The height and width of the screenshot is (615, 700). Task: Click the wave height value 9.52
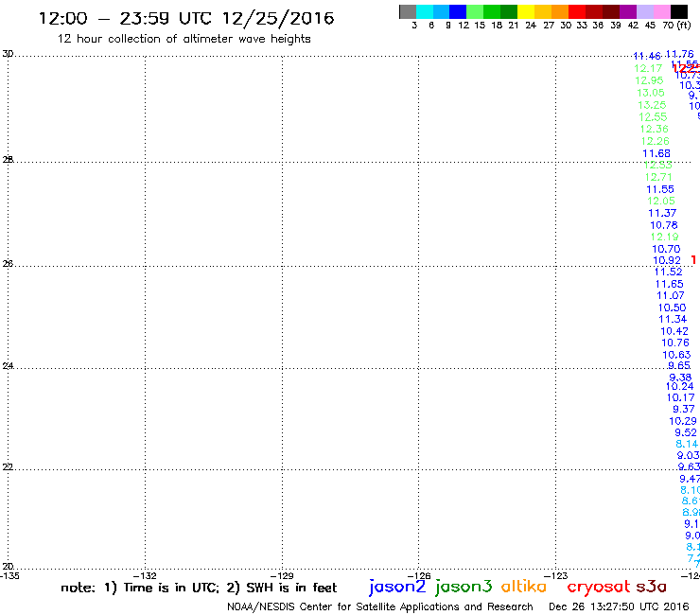[686, 432]
